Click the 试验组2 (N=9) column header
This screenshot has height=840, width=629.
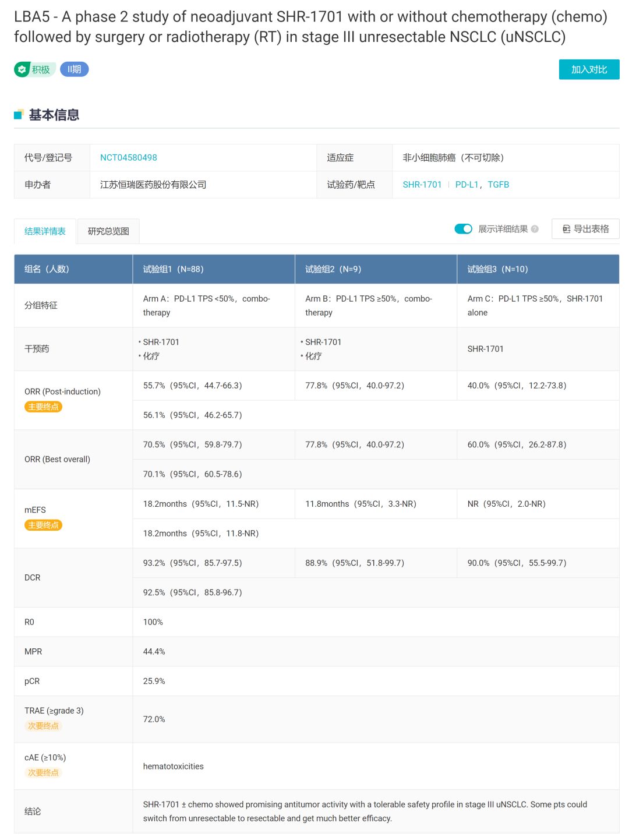coord(333,269)
